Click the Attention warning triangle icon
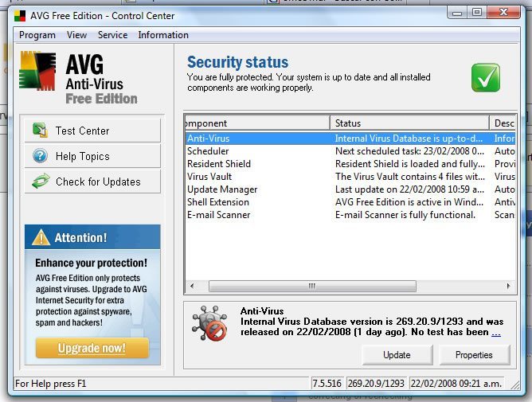The height and width of the screenshot is (402, 532). (41, 237)
